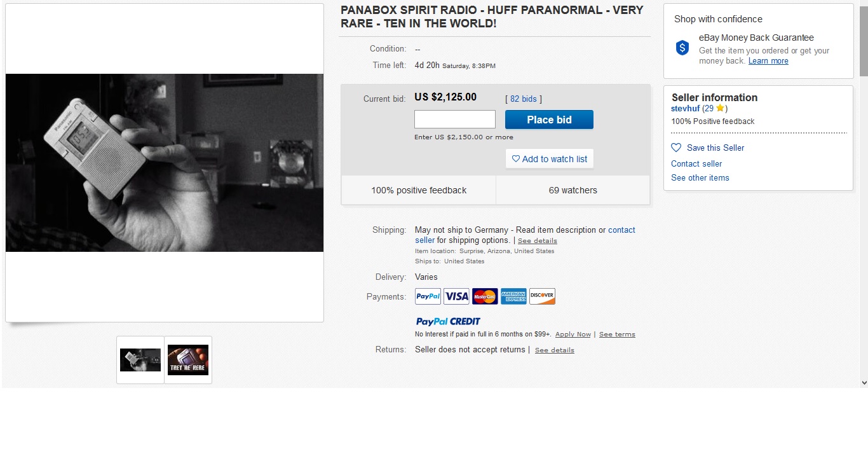The height and width of the screenshot is (463, 868).
Task: Click Learn more about Money Back Guarantee
Action: click(x=768, y=61)
